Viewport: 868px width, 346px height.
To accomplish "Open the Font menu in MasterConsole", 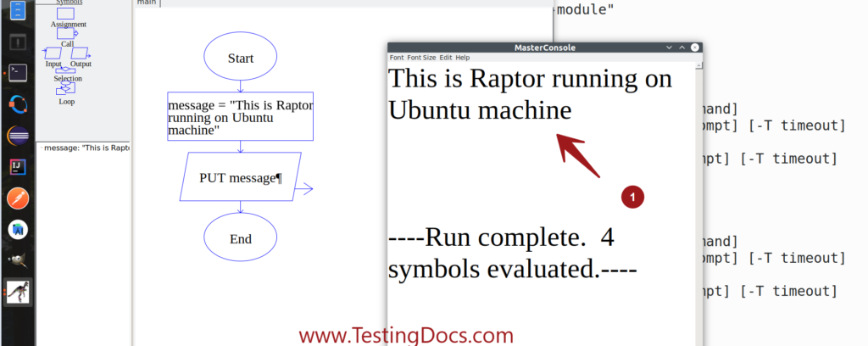I will coord(397,58).
